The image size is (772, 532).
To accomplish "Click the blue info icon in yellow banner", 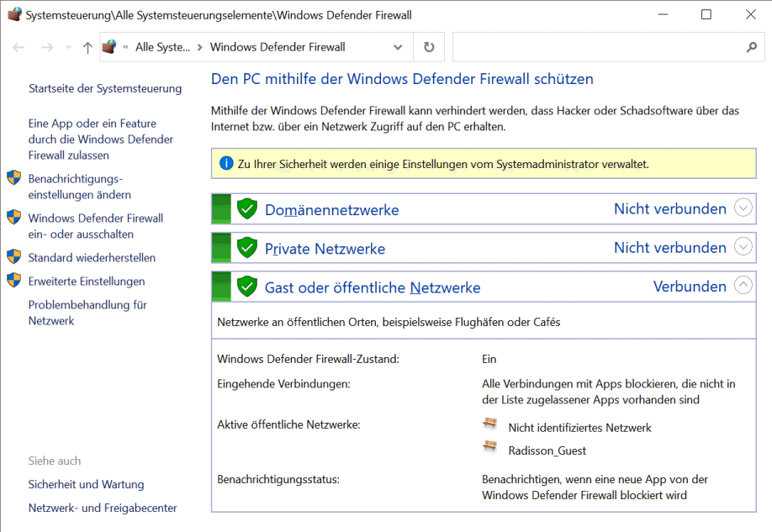I will 226,163.
